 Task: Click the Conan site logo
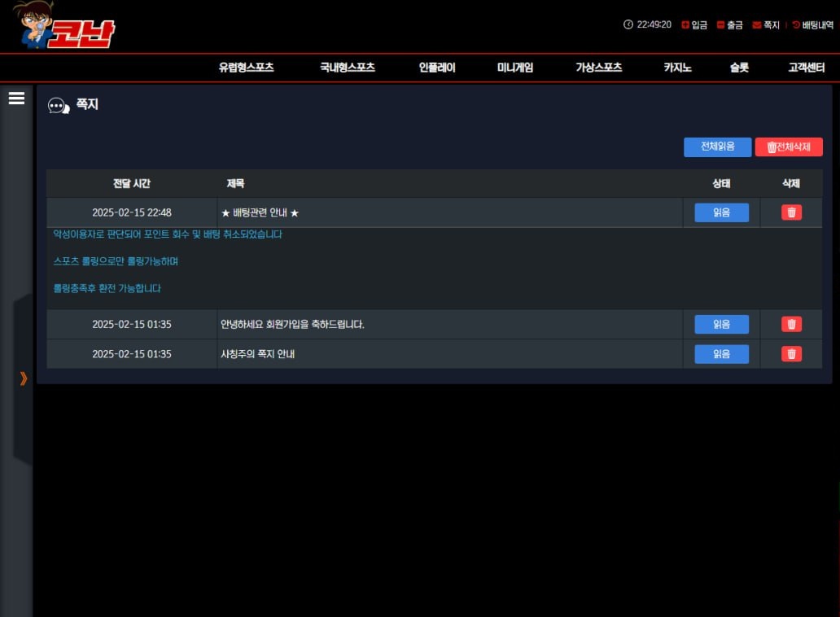(x=65, y=26)
